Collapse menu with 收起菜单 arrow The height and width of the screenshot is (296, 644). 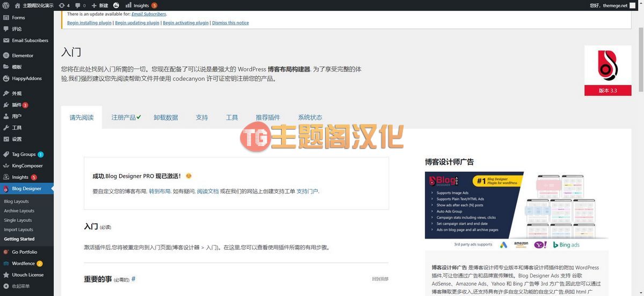click(x=6, y=286)
